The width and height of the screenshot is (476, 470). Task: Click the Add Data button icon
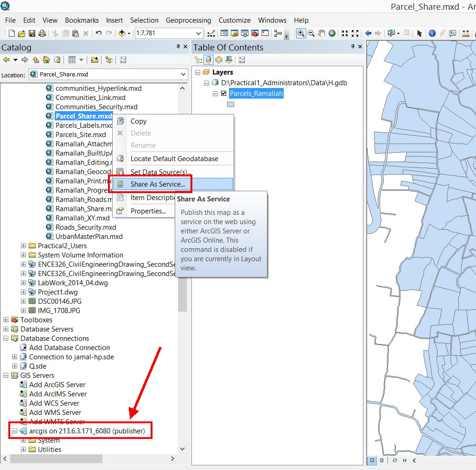tap(123, 33)
